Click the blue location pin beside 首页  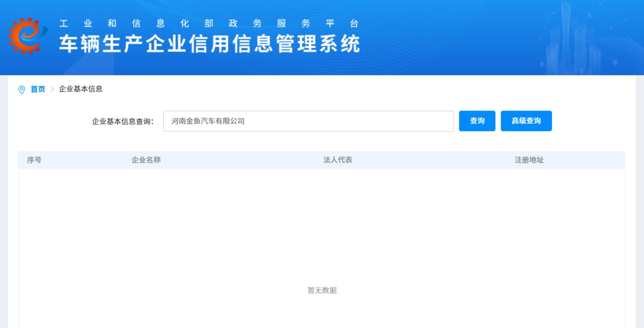pyautogui.click(x=22, y=89)
